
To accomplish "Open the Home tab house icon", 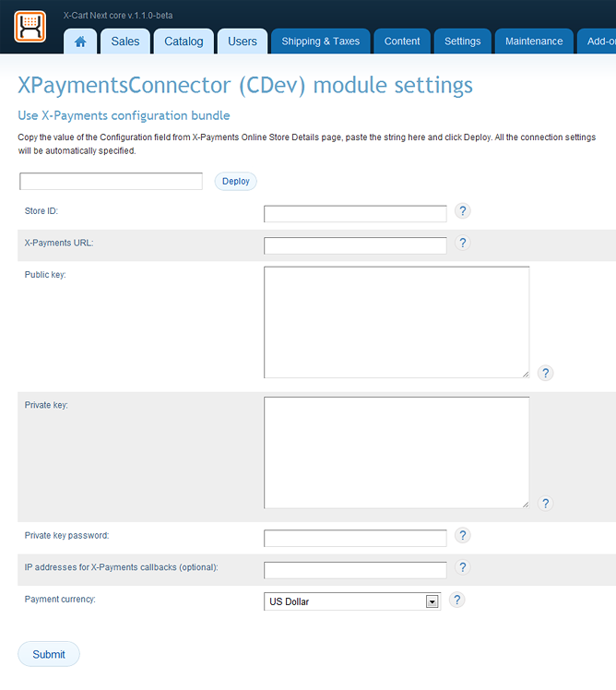I will click(x=80, y=42).
